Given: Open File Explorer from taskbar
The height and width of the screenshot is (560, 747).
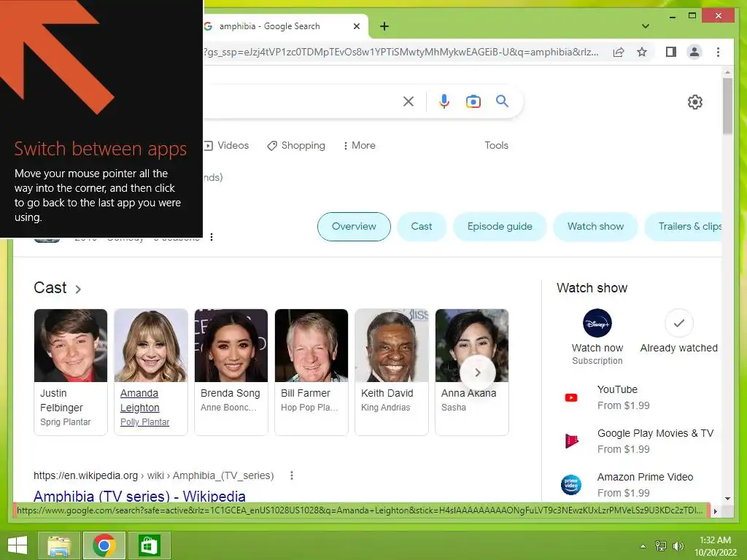Looking at the screenshot, I should (58, 545).
